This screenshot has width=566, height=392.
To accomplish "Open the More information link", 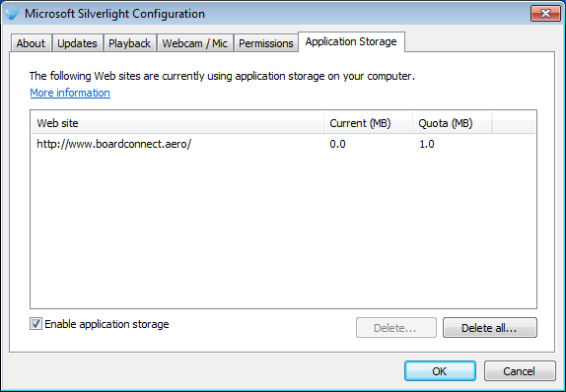I will (x=70, y=93).
